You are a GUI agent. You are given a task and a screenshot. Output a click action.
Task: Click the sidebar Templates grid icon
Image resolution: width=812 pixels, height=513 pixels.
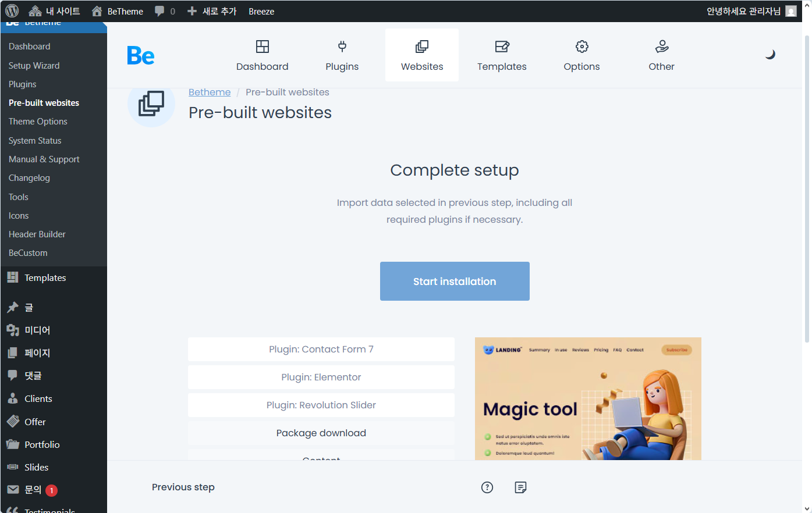[13, 277]
